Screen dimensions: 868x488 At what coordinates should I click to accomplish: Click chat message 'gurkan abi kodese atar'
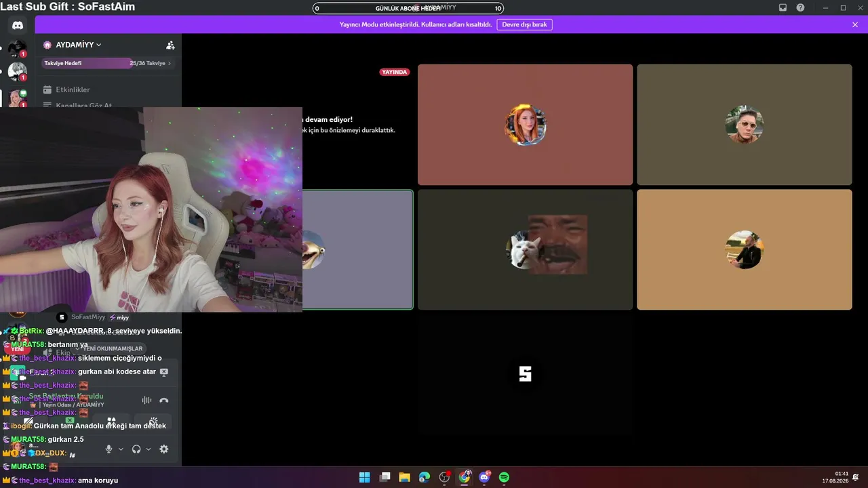click(x=117, y=371)
